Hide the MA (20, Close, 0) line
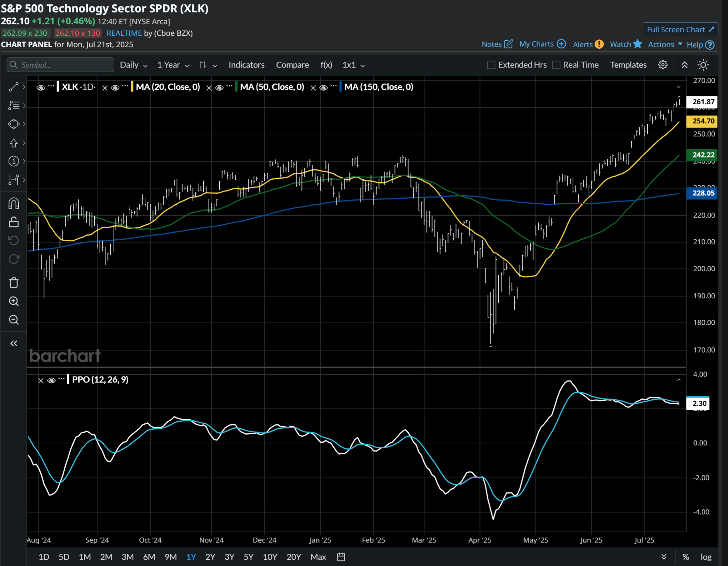 (115, 87)
